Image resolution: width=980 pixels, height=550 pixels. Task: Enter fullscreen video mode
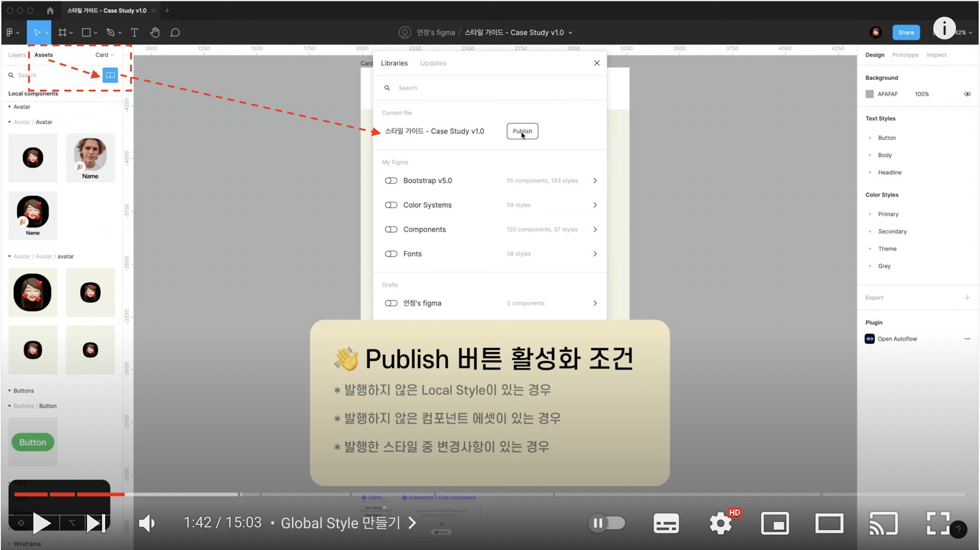pos(938,524)
